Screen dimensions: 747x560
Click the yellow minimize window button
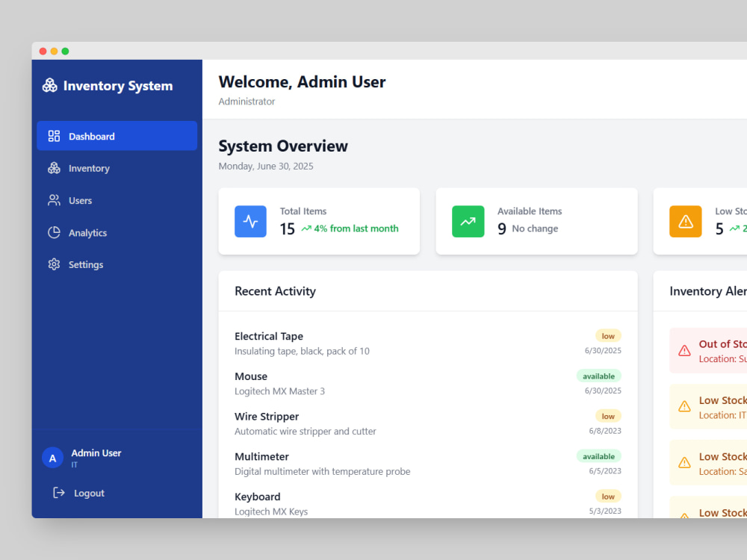[54, 51]
